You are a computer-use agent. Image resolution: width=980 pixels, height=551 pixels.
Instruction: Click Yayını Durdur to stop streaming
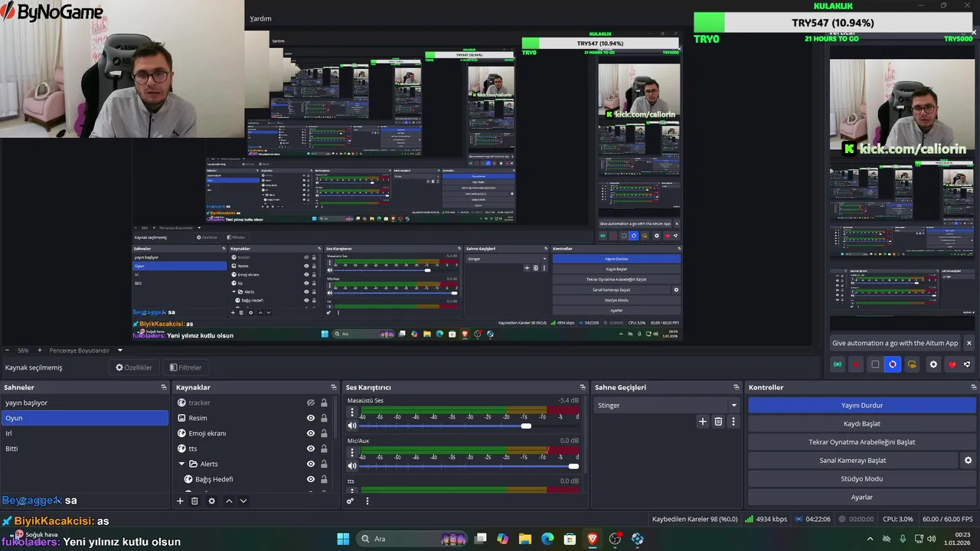pos(862,405)
